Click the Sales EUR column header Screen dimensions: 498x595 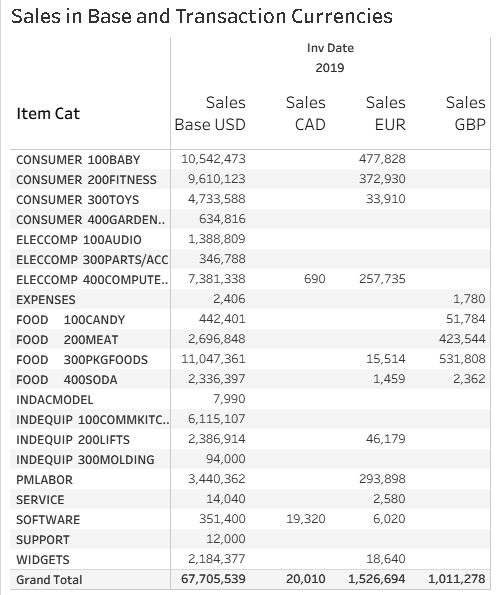click(386, 113)
